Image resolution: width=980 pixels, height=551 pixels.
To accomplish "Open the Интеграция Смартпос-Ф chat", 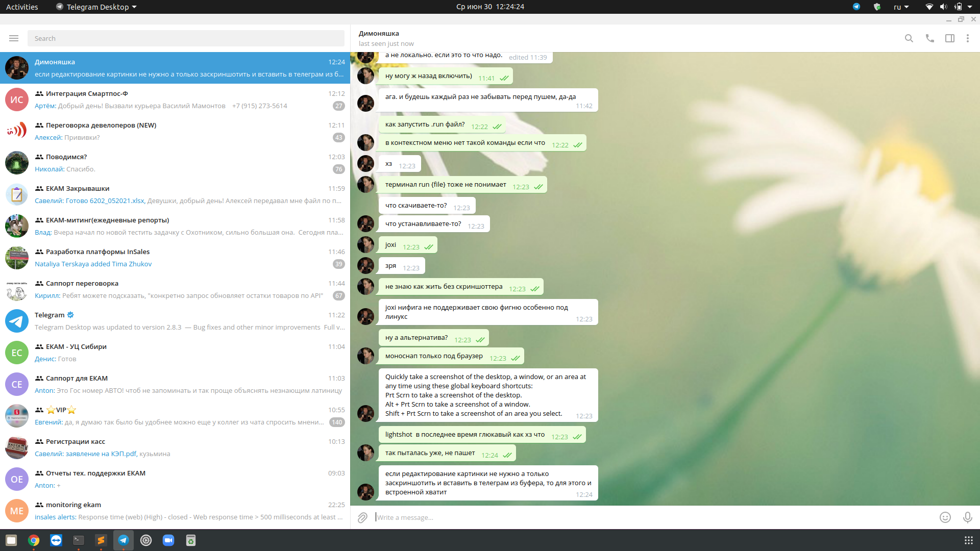I will pyautogui.click(x=175, y=99).
